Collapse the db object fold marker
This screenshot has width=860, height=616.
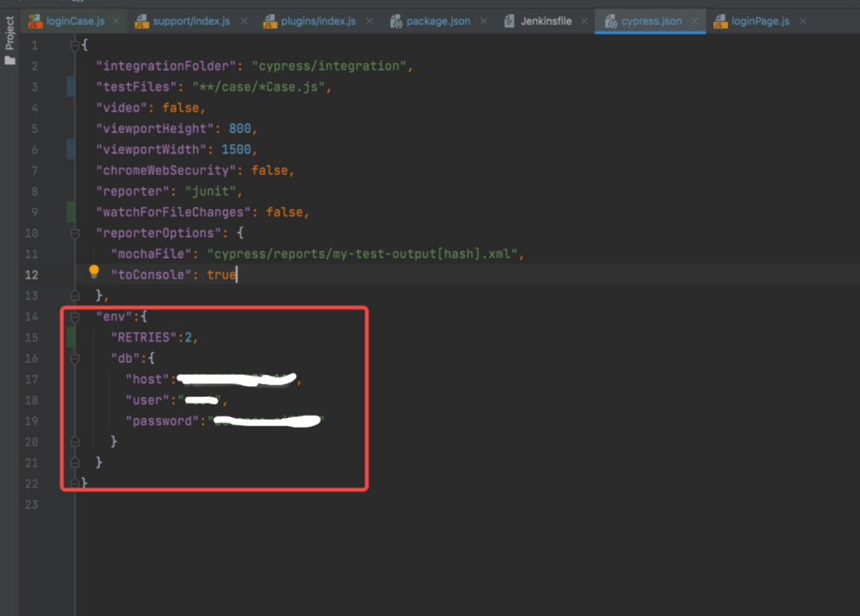tap(75, 359)
